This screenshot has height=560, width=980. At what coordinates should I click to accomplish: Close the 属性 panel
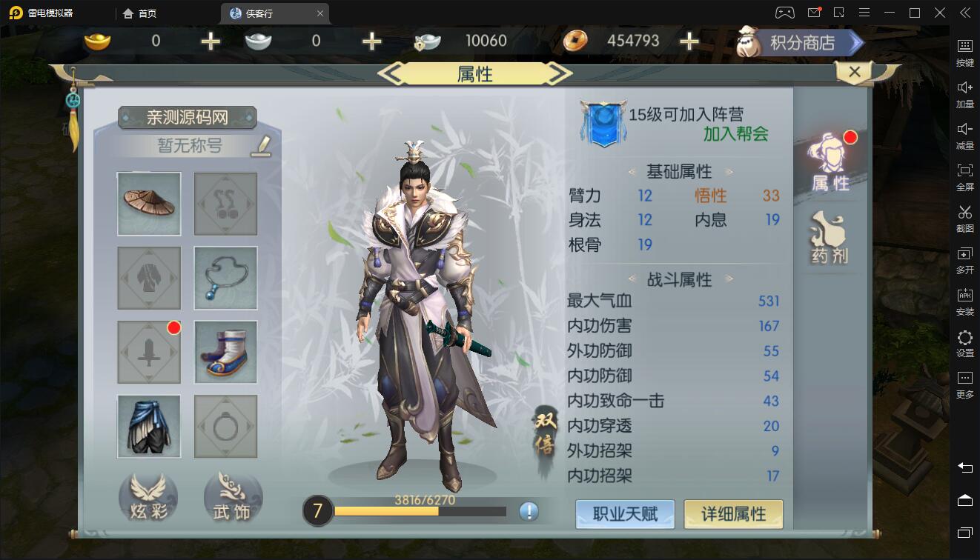(x=854, y=72)
